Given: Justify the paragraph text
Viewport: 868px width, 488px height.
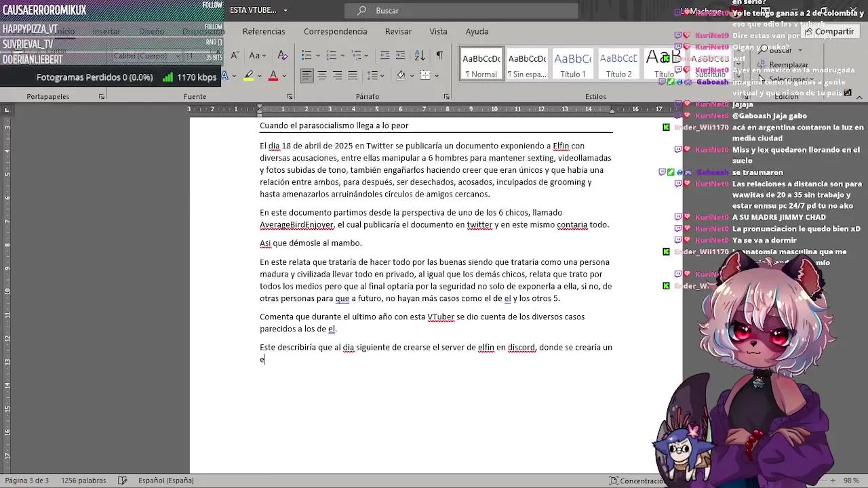Looking at the screenshot, I should point(353,76).
